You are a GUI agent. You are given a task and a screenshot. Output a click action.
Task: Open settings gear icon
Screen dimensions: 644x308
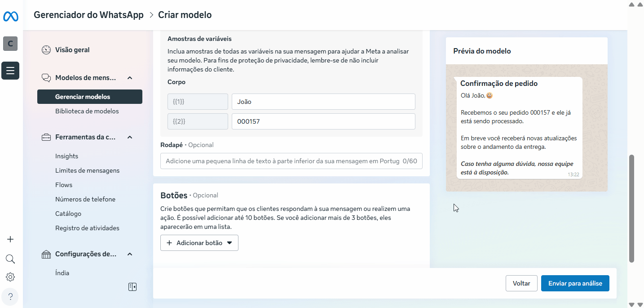[10, 277]
